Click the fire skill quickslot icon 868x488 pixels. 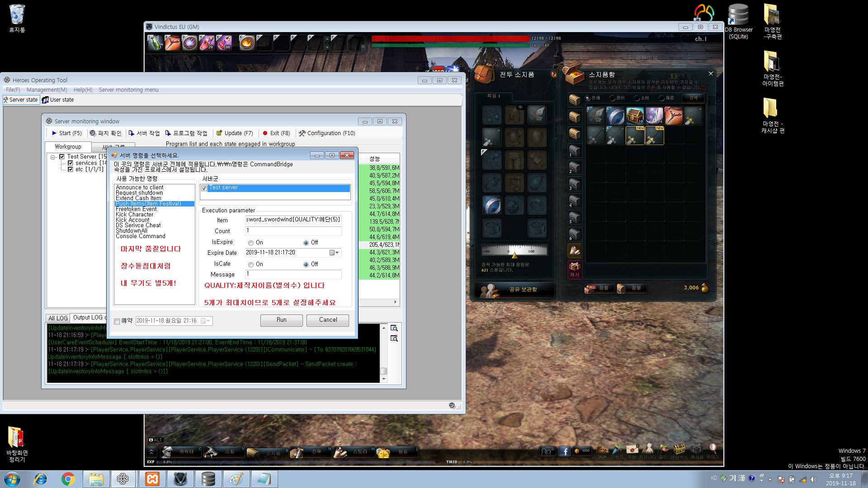[x=246, y=43]
